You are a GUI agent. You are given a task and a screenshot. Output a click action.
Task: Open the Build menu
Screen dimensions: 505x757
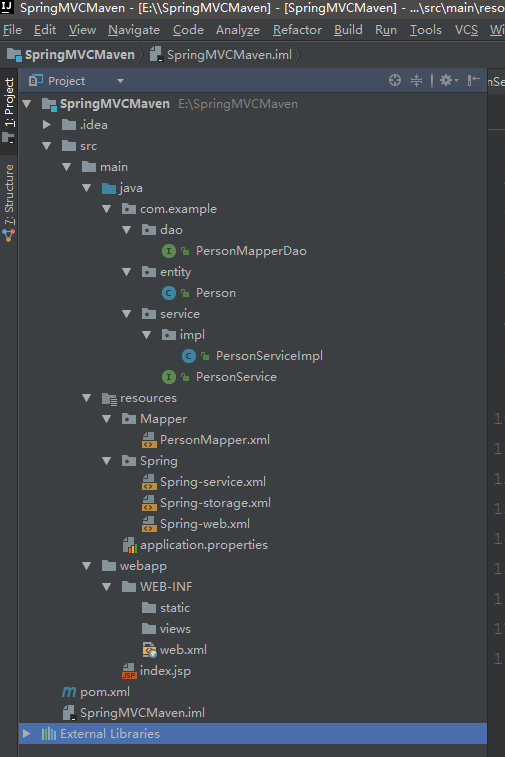[x=348, y=30]
